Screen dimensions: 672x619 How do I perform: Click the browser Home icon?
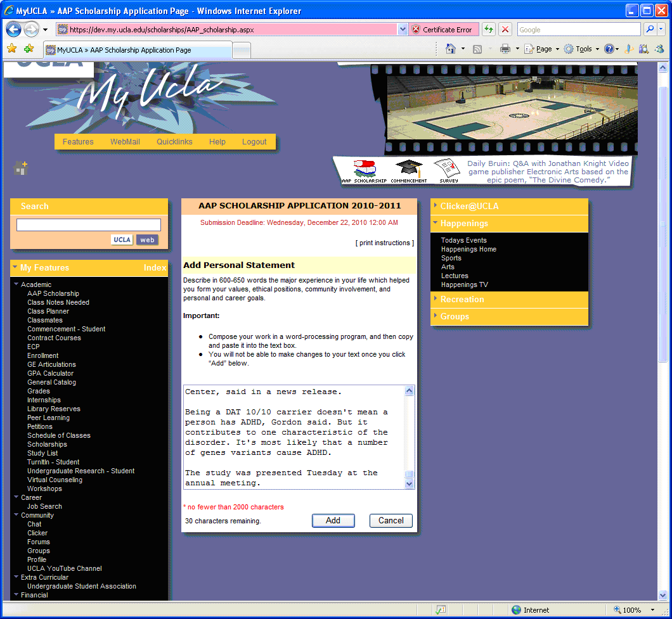click(451, 49)
